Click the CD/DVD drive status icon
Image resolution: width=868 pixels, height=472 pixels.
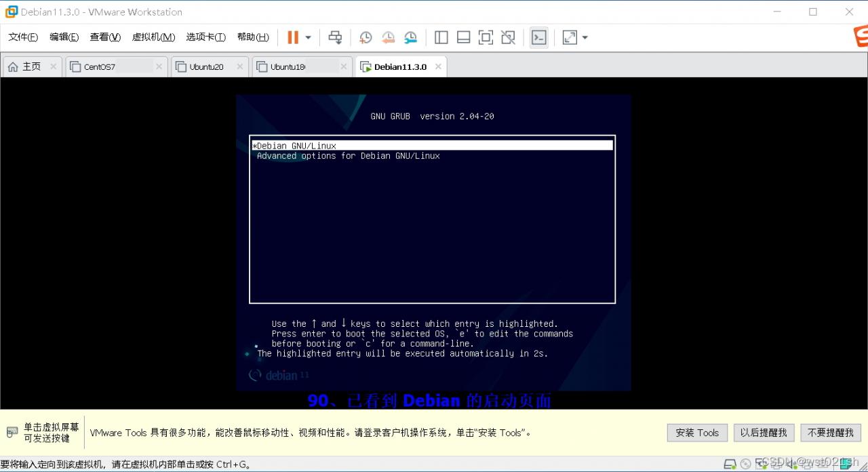[745, 465]
